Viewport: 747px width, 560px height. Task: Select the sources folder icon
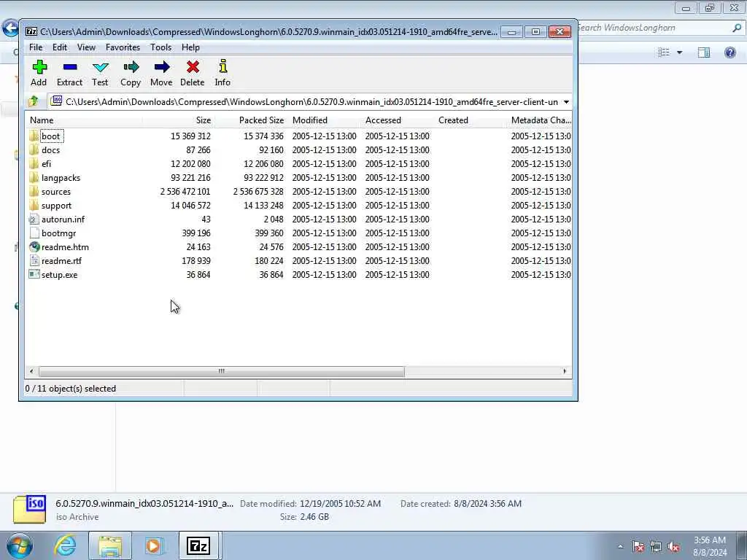click(34, 192)
